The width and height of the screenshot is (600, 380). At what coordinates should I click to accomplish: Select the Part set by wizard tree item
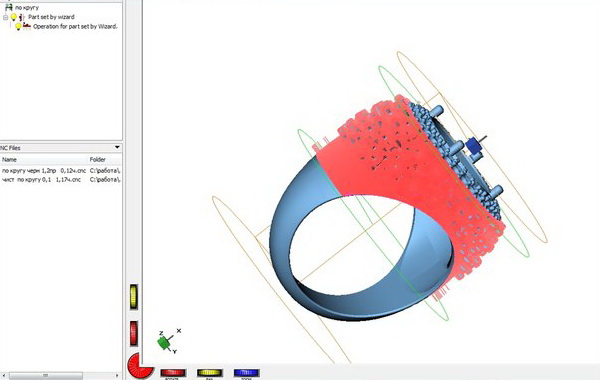(x=51, y=17)
